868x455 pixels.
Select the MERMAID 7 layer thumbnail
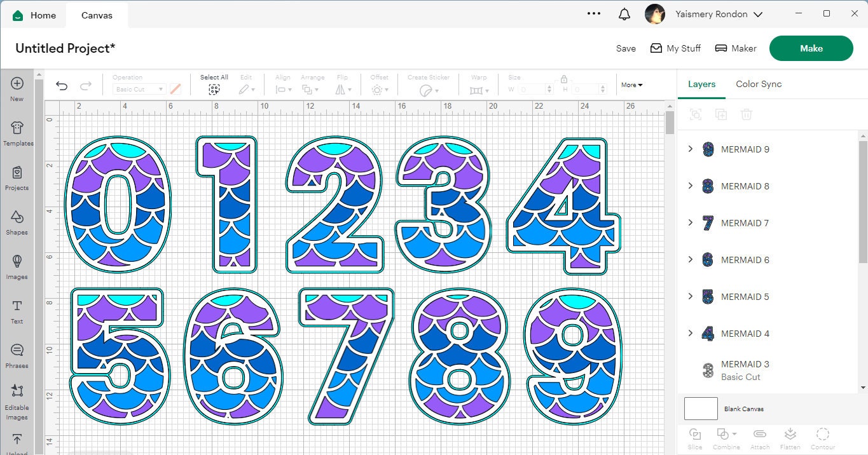pos(708,223)
